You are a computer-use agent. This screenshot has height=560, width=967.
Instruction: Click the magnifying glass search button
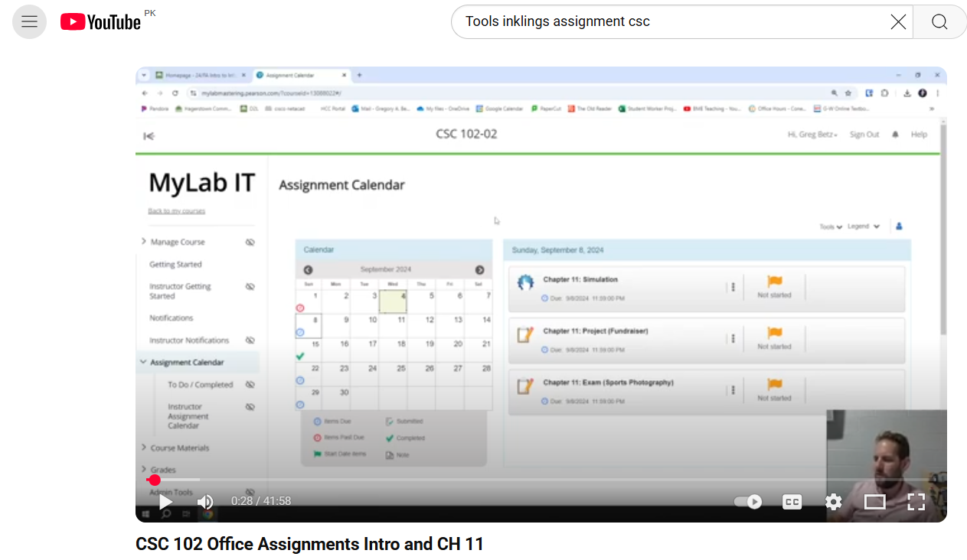tap(939, 22)
